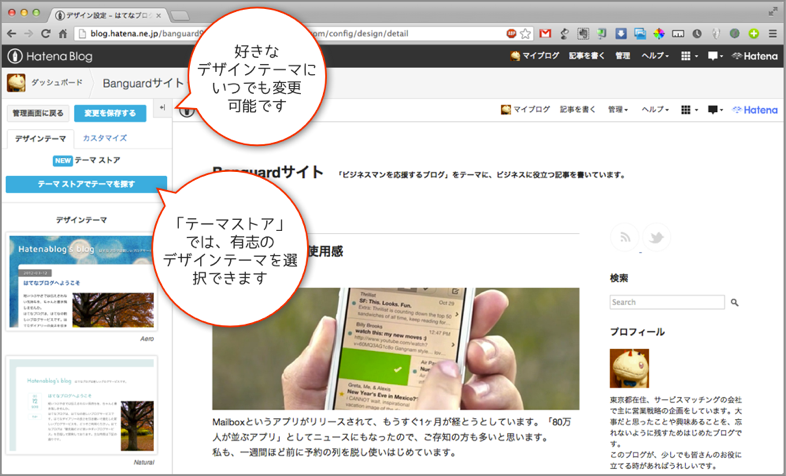Click the clock extension icon
This screenshot has width=786, height=476.
697,34
